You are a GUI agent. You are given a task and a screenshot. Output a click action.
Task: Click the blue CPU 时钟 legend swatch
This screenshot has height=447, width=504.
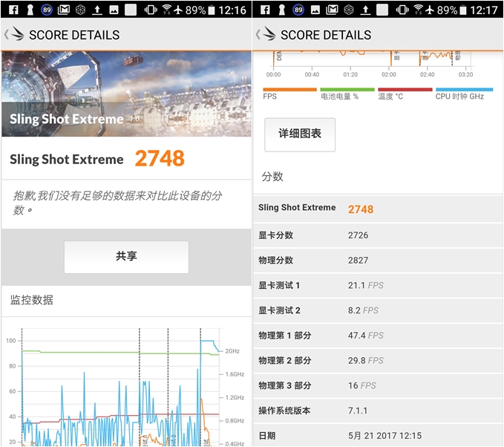[x=464, y=89]
